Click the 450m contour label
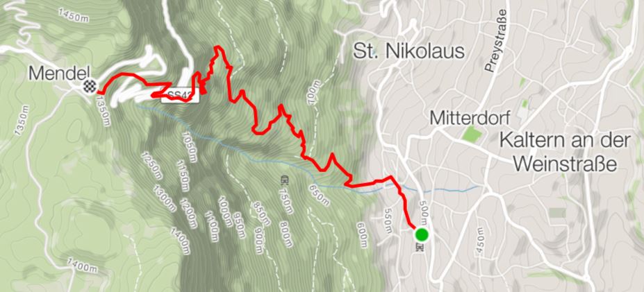Image resolution: width=644 pixels, height=292 pixels. click(x=481, y=240)
